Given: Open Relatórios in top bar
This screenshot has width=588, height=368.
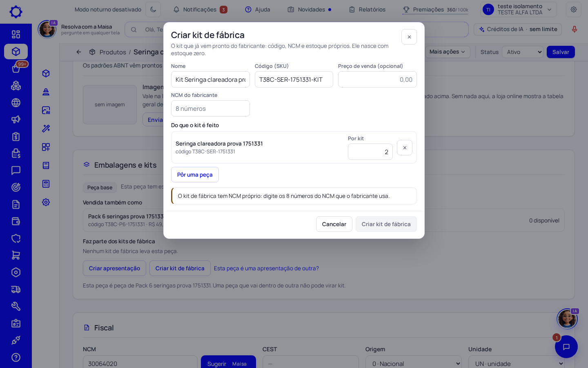Looking at the screenshot, I should point(367,9).
